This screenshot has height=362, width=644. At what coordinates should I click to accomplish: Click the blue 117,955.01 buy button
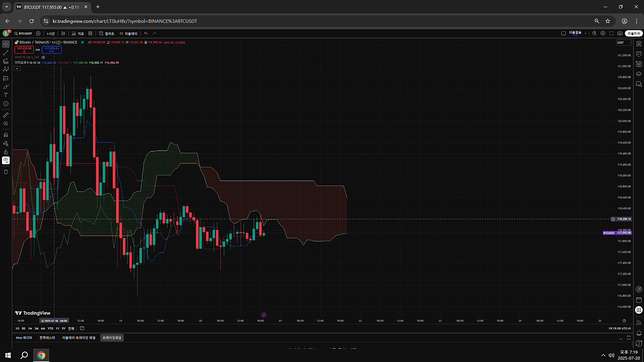[52, 49]
